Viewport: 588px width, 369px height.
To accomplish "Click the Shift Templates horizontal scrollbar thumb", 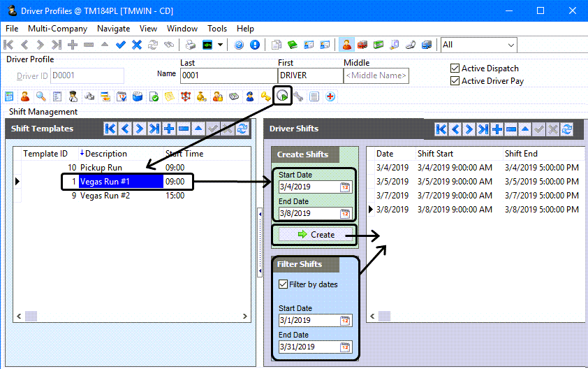I will 31,316.
